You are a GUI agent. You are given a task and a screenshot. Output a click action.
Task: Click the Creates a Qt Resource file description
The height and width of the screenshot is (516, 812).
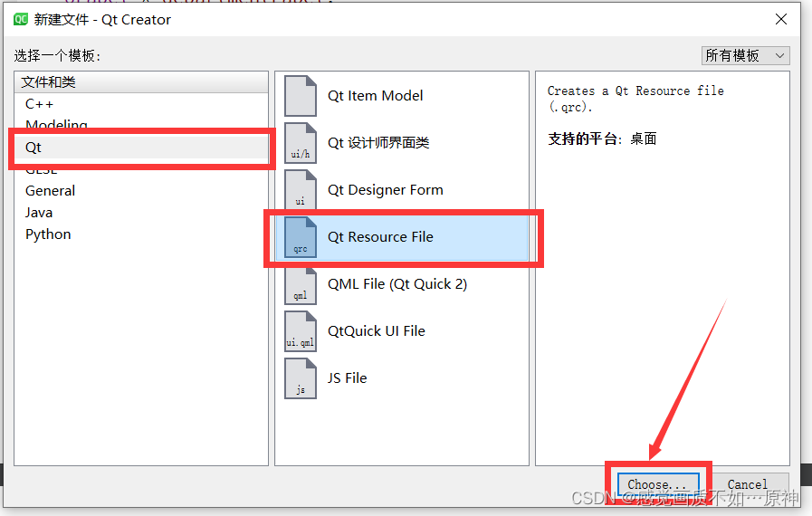pyautogui.click(x=635, y=99)
